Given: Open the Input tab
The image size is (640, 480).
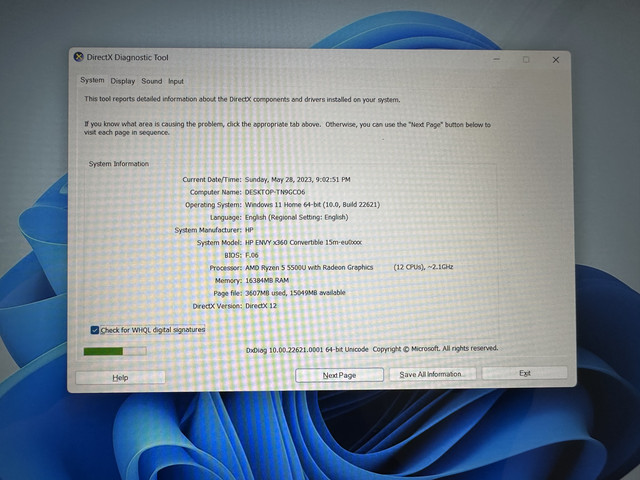Looking at the screenshot, I should click(x=176, y=81).
